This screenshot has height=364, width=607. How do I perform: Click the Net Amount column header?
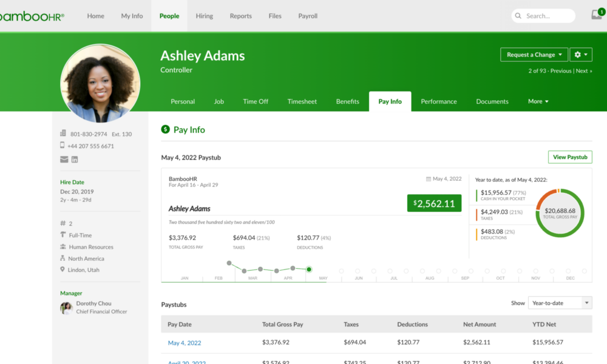click(480, 324)
